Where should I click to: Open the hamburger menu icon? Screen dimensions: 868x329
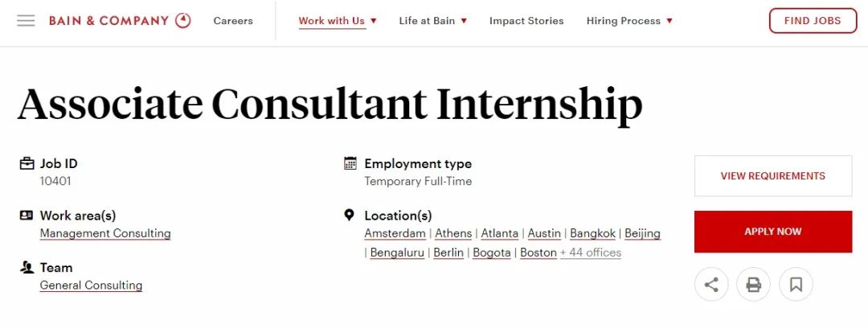tap(26, 21)
